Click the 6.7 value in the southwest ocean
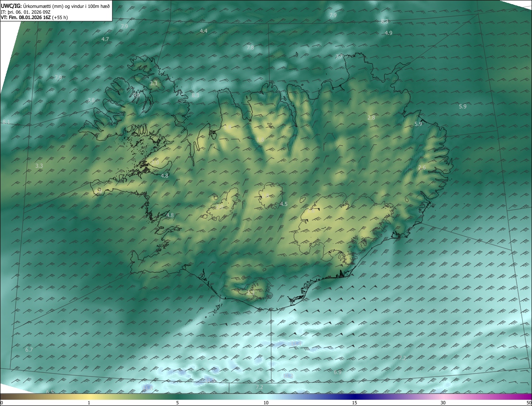Screen dimensions: 532x406 29,350
